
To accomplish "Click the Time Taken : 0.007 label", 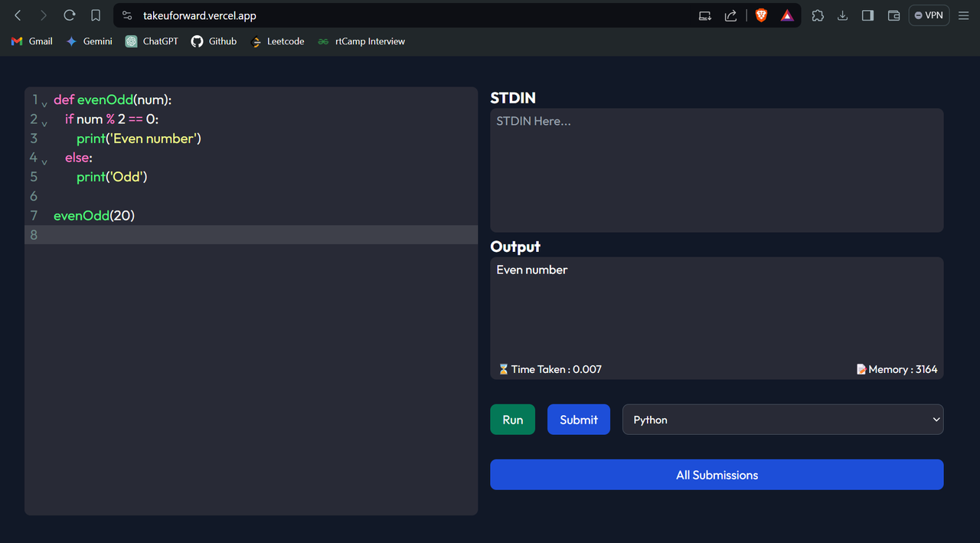I will tap(550, 369).
